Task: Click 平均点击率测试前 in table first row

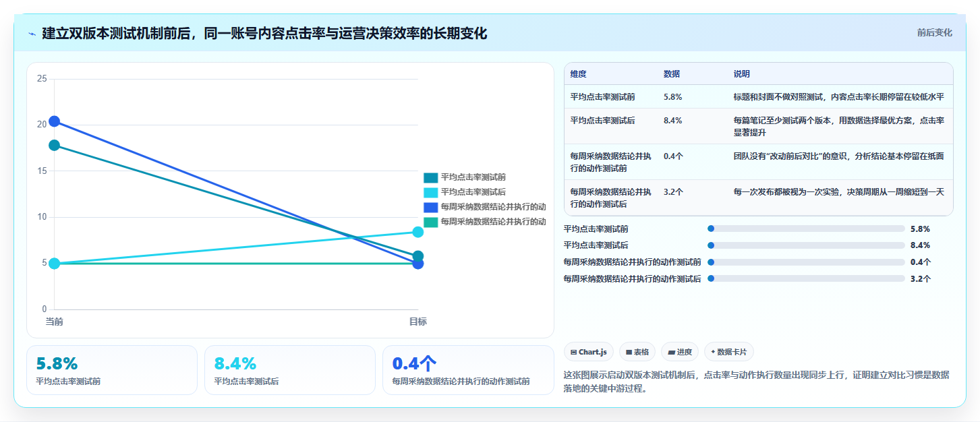Action: coord(602,97)
